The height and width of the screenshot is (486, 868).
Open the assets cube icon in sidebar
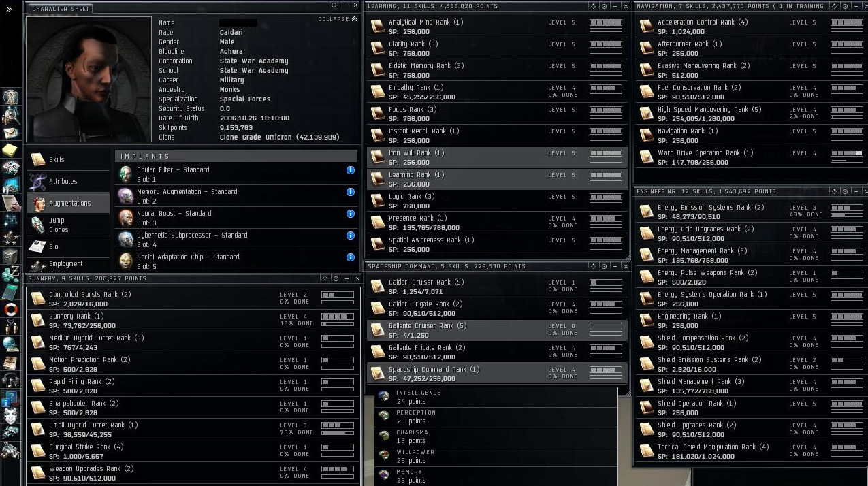11,255
